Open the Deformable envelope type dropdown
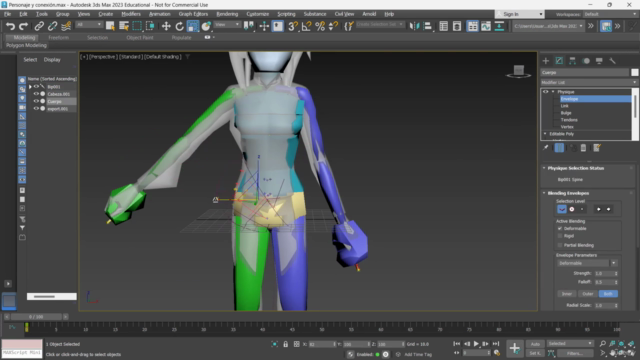 point(587,263)
